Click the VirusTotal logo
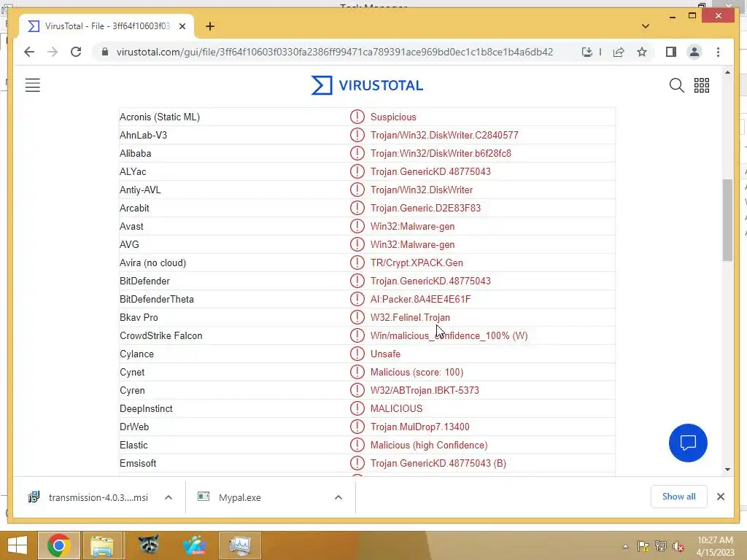The image size is (747, 560). click(367, 85)
